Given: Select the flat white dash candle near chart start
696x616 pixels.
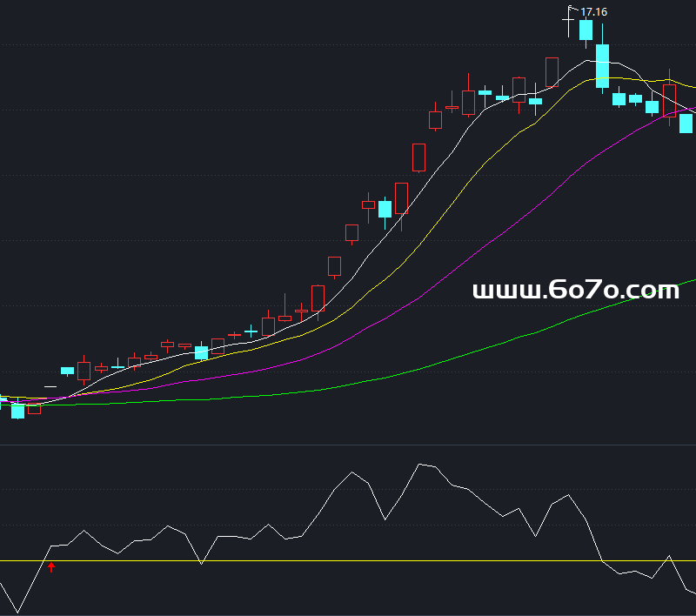Looking at the screenshot, I should pyautogui.click(x=50, y=387).
